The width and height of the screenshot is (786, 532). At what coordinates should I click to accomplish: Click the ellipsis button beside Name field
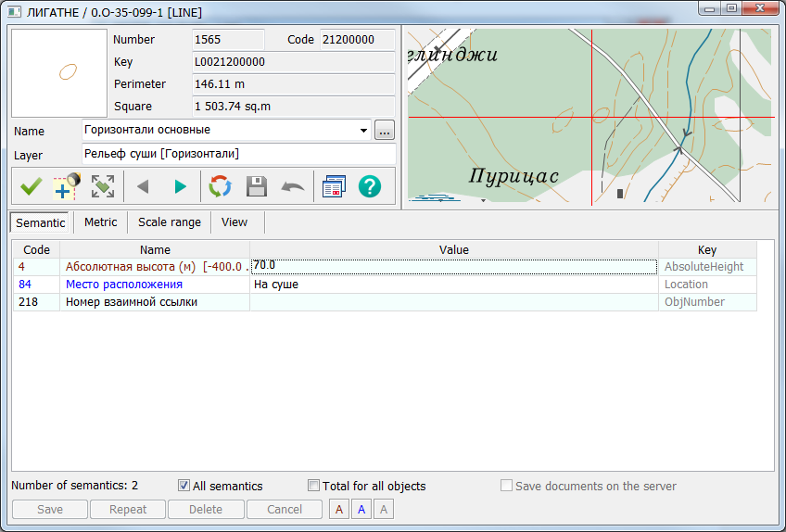click(x=385, y=131)
